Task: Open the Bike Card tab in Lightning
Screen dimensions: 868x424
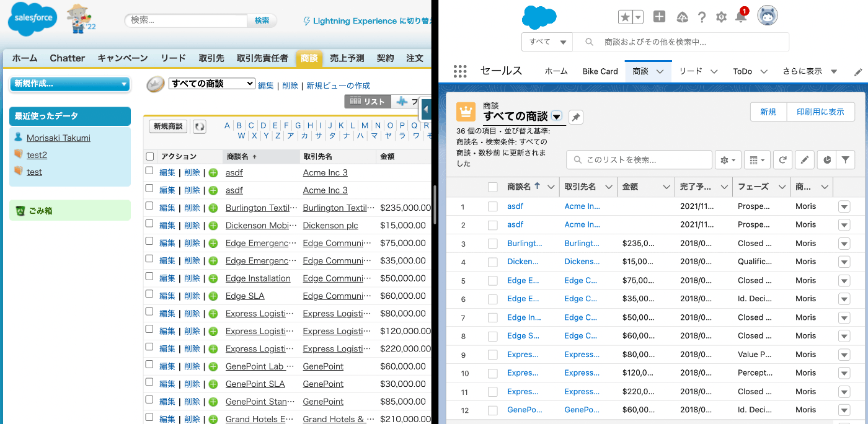Action: 600,71
